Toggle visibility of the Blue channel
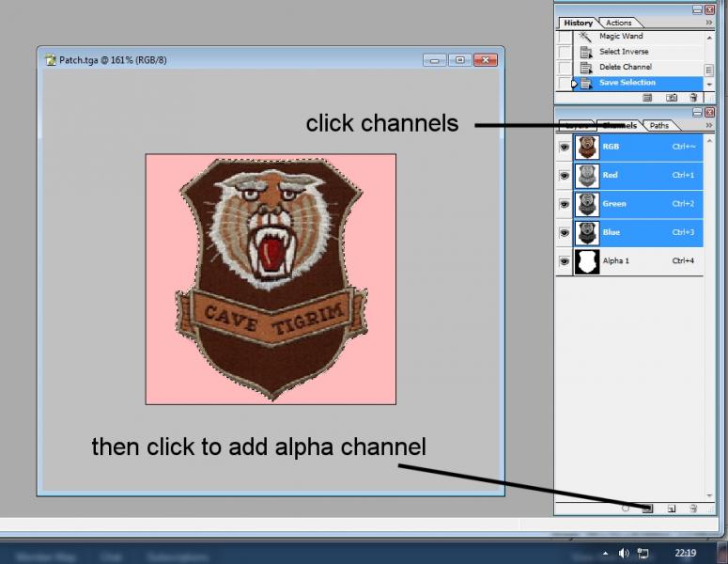Viewport: 728px width, 564px height. (x=565, y=233)
